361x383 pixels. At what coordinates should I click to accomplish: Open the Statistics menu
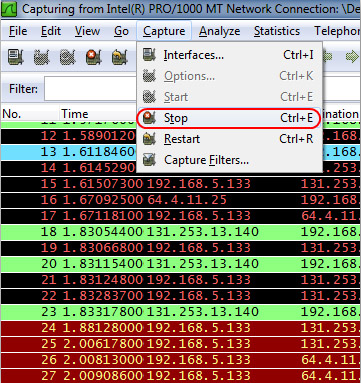[277, 31]
